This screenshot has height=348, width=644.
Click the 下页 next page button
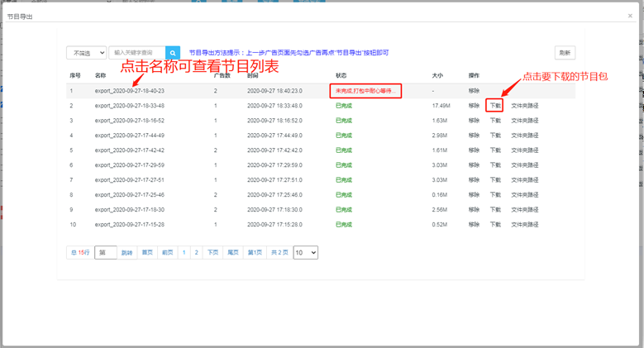pyautogui.click(x=212, y=253)
